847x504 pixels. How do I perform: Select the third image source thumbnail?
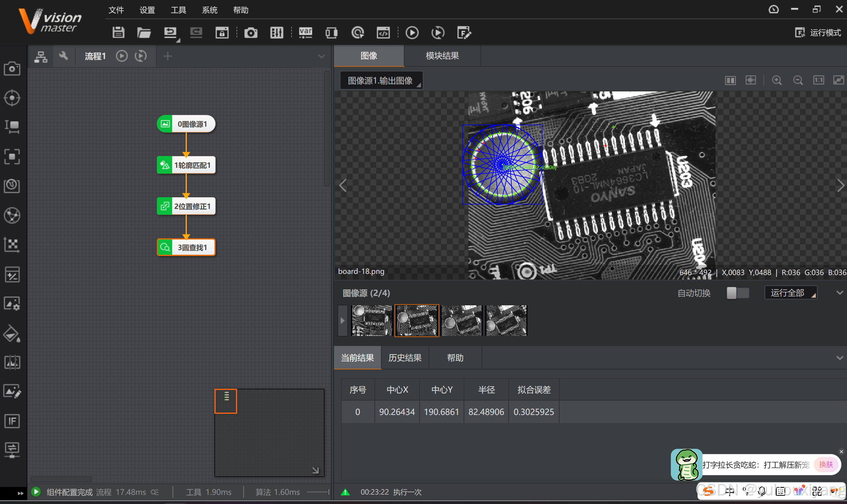pos(461,320)
